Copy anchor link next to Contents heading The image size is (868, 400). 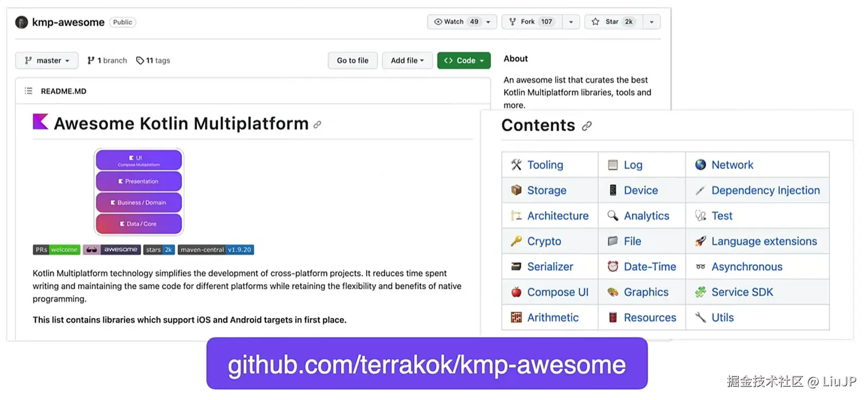[x=587, y=126]
